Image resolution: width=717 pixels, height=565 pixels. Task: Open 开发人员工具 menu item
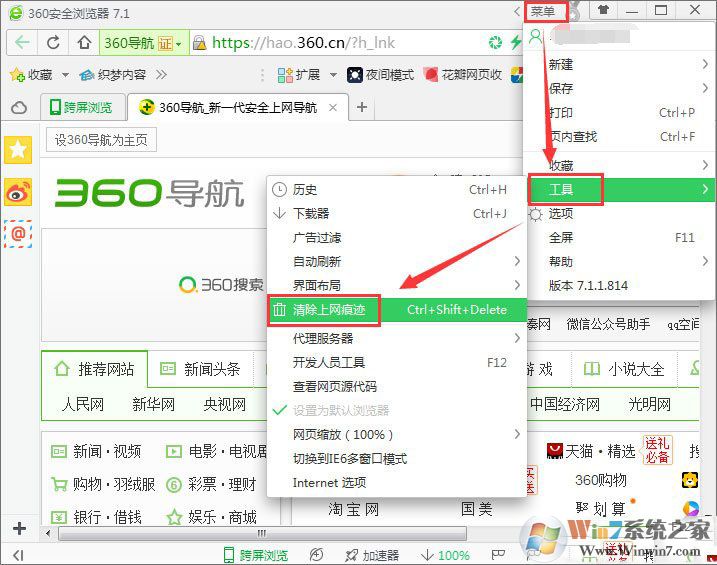(397, 362)
